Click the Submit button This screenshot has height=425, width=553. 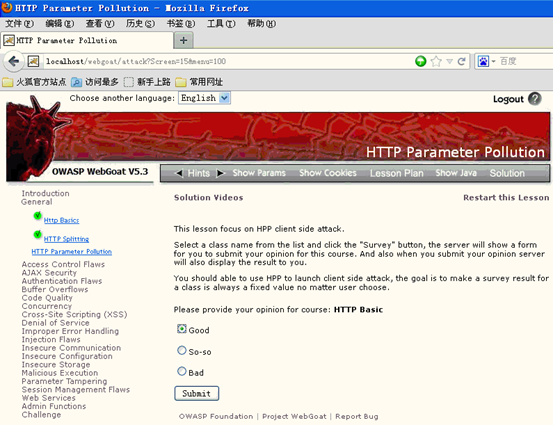pyautogui.click(x=196, y=393)
